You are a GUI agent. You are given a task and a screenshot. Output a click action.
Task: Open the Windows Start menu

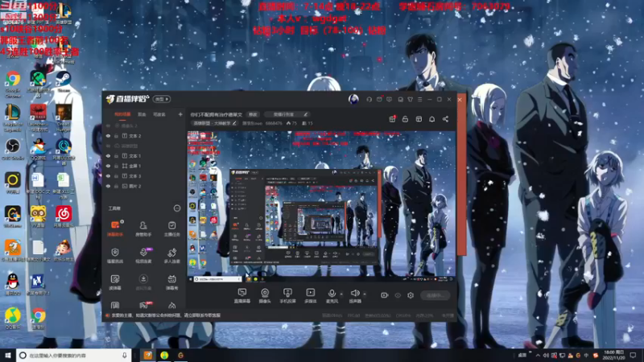8,356
